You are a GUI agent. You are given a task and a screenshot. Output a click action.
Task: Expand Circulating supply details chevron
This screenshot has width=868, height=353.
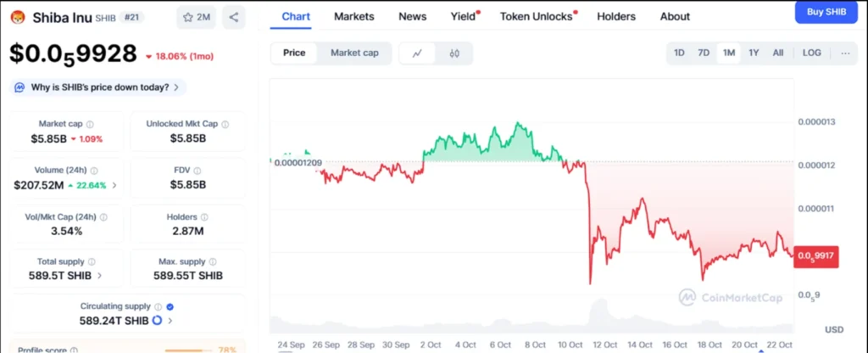coord(170,321)
